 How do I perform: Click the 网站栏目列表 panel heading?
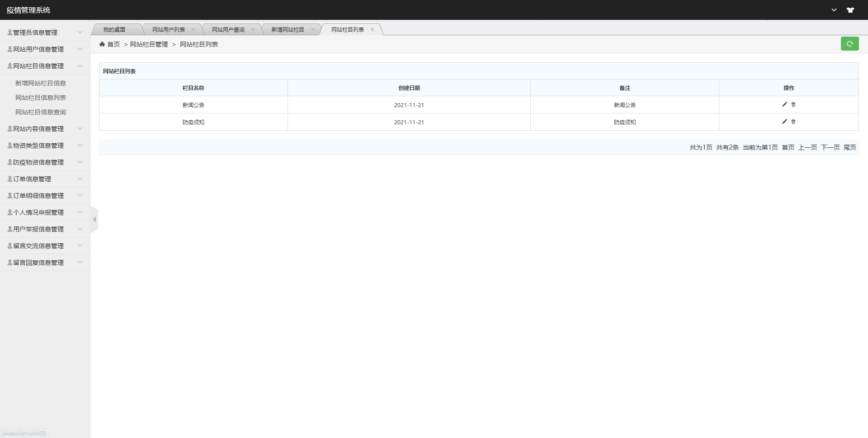(x=119, y=71)
